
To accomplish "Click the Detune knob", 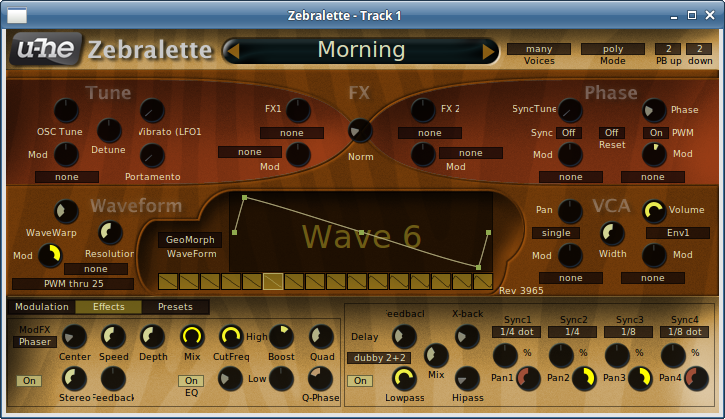I will pos(109,131).
